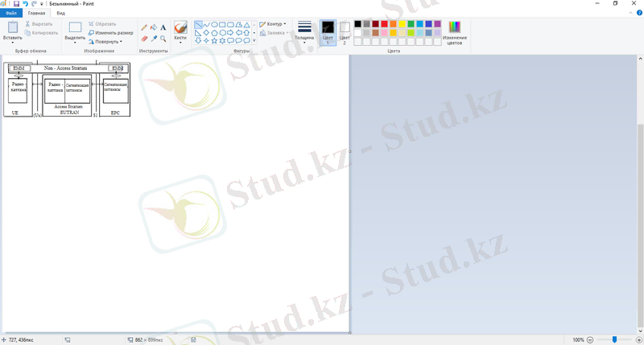Select the Text tool (letter A)
644x345 pixels.
163,27
